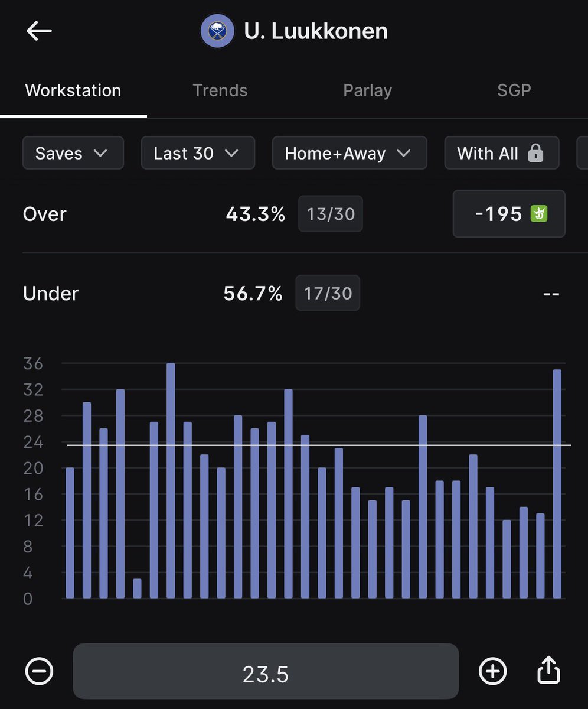
Task: Switch to the Parlay tab
Action: click(367, 90)
